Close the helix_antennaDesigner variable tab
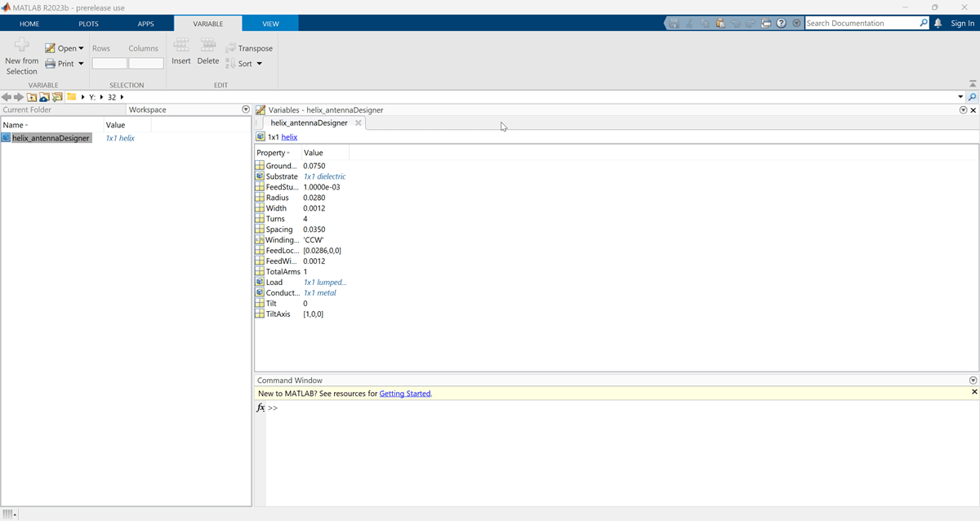This screenshot has width=980, height=521. pyautogui.click(x=358, y=123)
